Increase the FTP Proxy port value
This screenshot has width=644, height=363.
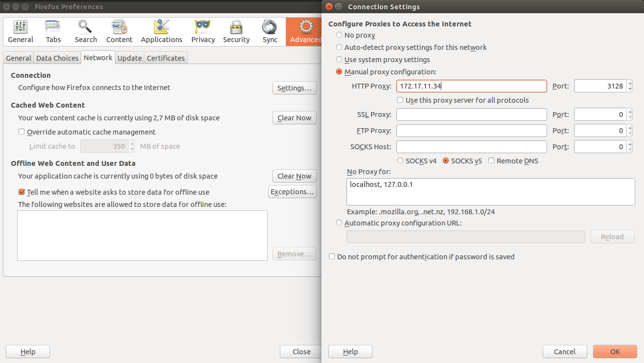630,128
